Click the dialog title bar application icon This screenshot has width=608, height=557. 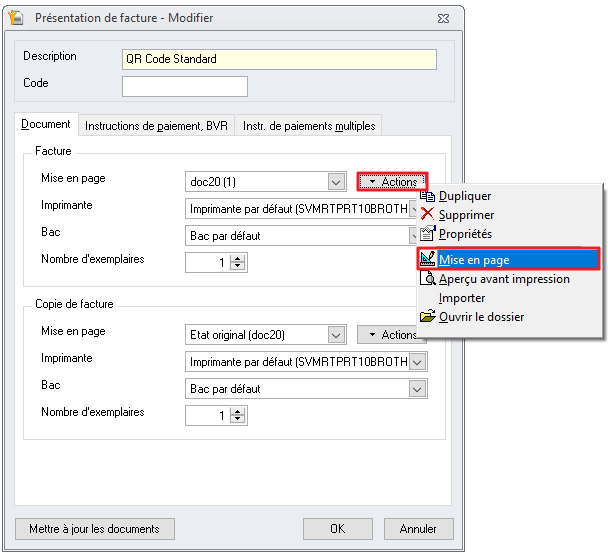pyautogui.click(x=17, y=18)
